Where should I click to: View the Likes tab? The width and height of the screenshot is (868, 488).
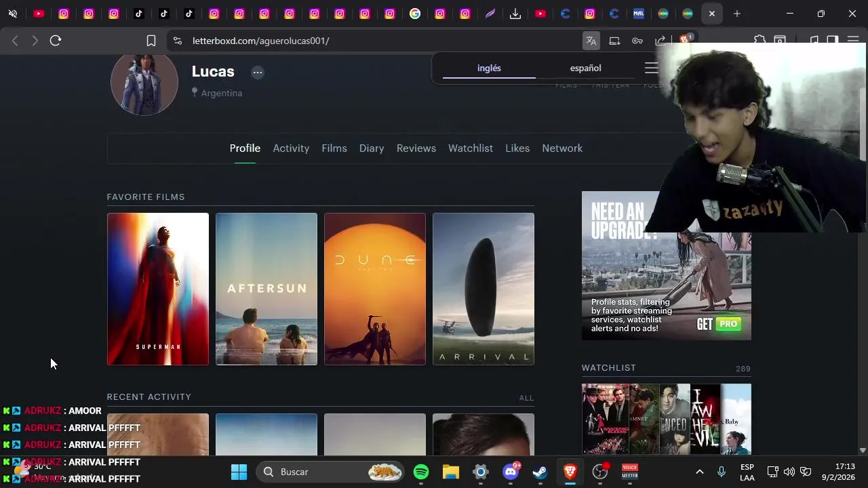517,148
